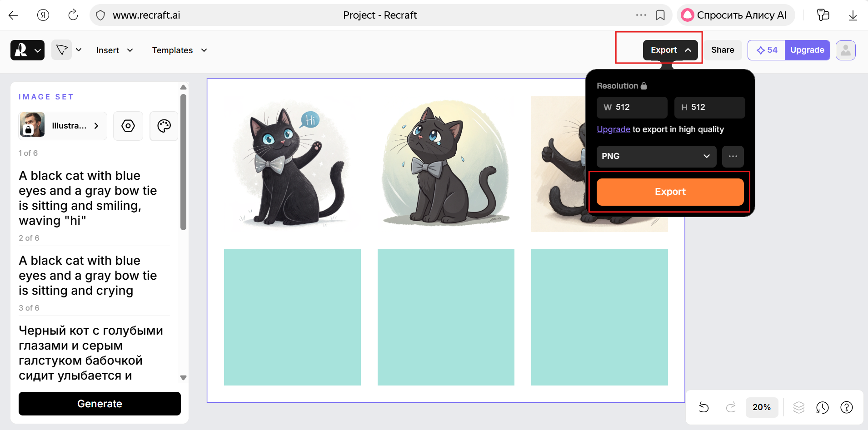Open more export options ellipsis button
Image resolution: width=868 pixels, height=430 pixels.
733,156
